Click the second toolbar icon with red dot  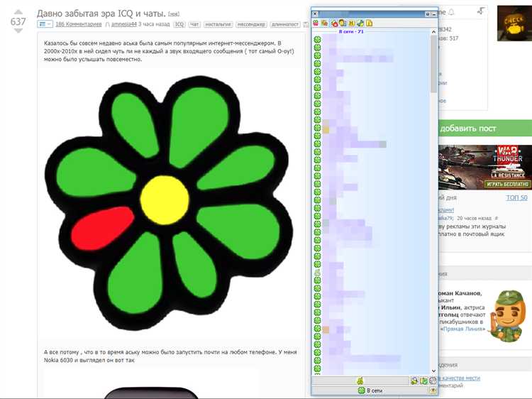pos(325,23)
